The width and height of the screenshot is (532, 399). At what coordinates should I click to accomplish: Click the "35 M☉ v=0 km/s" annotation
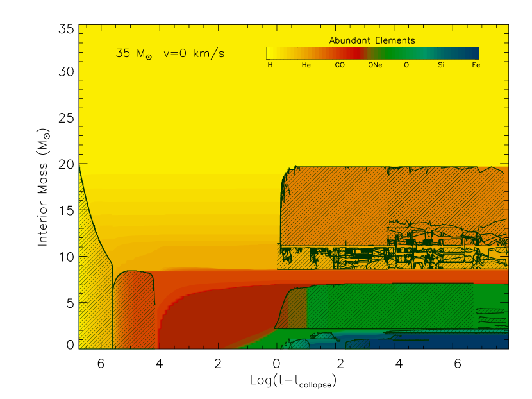click(170, 54)
